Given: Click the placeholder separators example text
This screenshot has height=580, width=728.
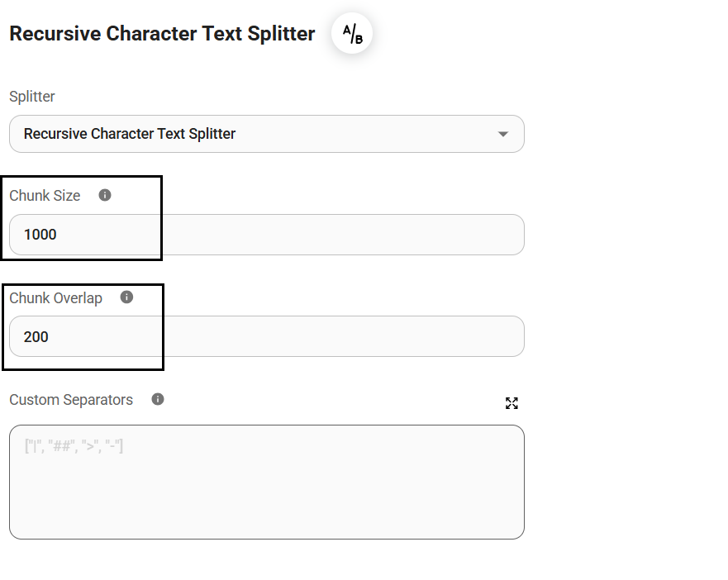Looking at the screenshot, I should point(74,447).
